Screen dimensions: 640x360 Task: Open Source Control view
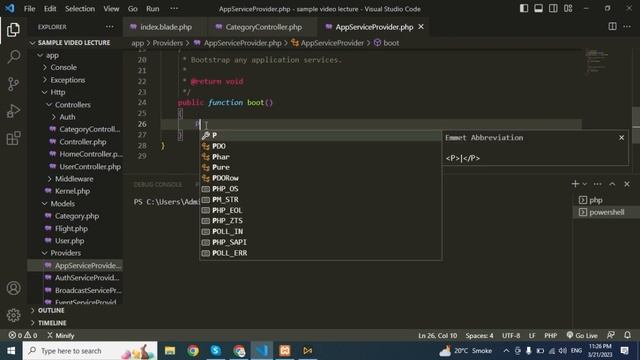[x=13, y=84]
